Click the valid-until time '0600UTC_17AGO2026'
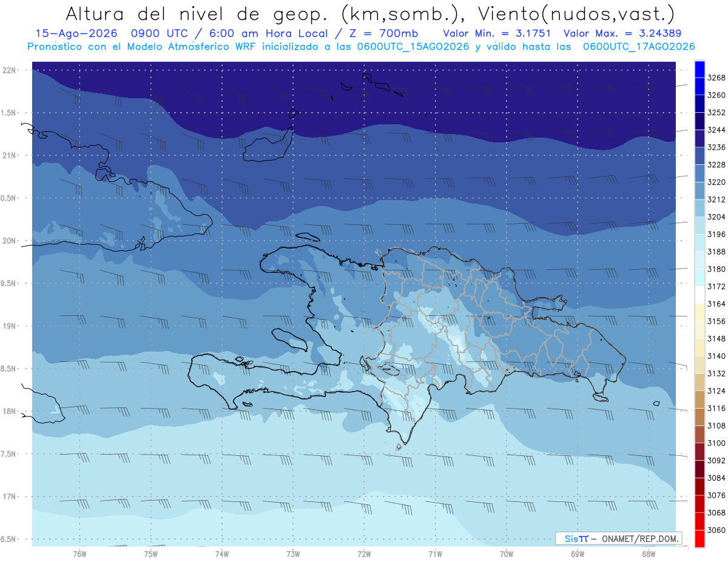728x562 pixels. 639,47
